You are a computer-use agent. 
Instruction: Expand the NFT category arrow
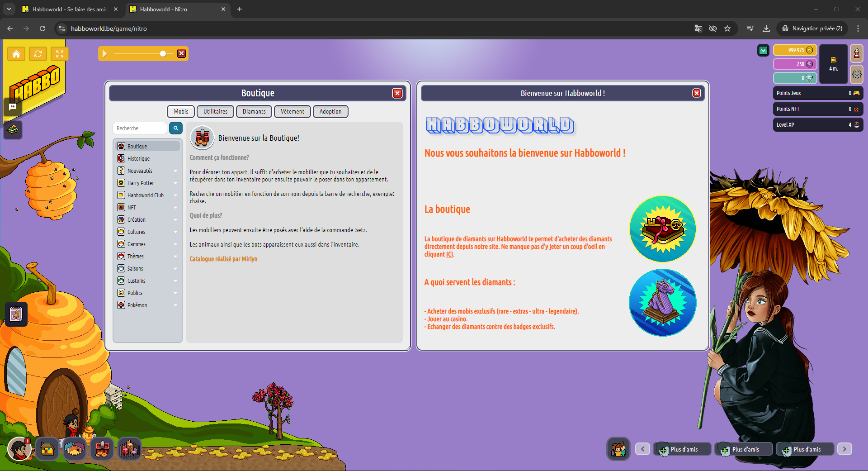point(175,208)
